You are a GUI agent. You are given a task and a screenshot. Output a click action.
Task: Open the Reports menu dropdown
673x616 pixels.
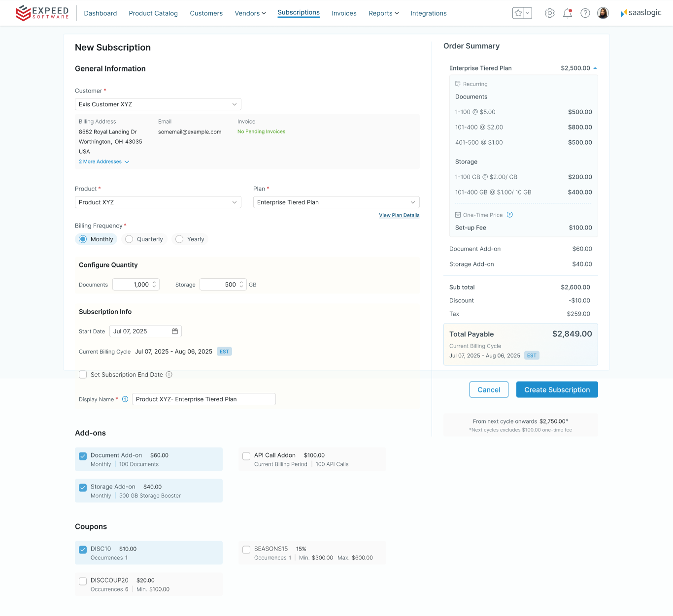coord(384,13)
